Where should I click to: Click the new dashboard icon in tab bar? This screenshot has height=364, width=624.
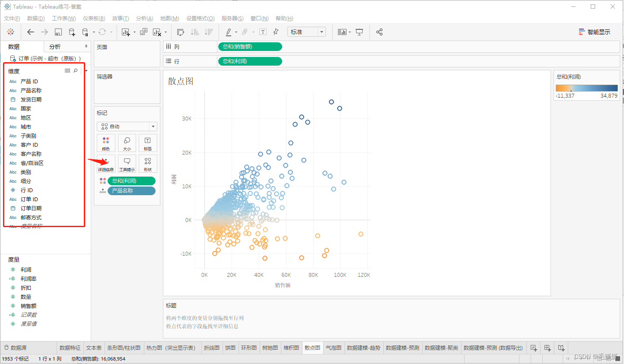click(x=548, y=348)
